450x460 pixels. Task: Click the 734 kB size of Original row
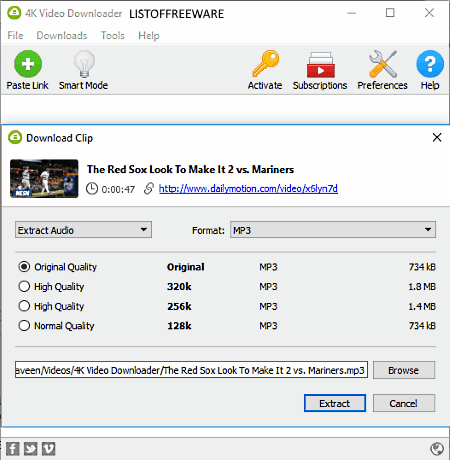422,267
